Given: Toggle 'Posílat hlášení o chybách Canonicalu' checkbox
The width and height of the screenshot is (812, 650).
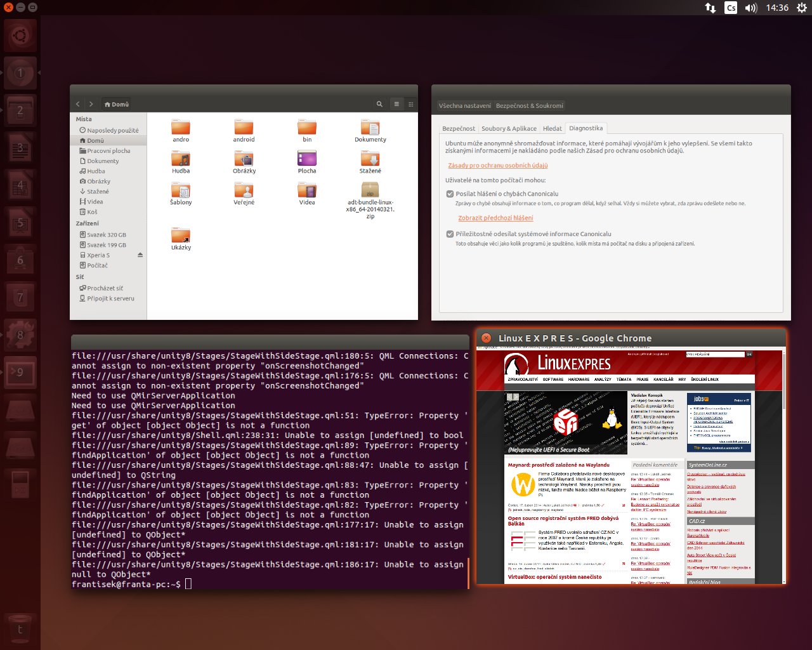Looking at the screenshot, I should 450,194.
